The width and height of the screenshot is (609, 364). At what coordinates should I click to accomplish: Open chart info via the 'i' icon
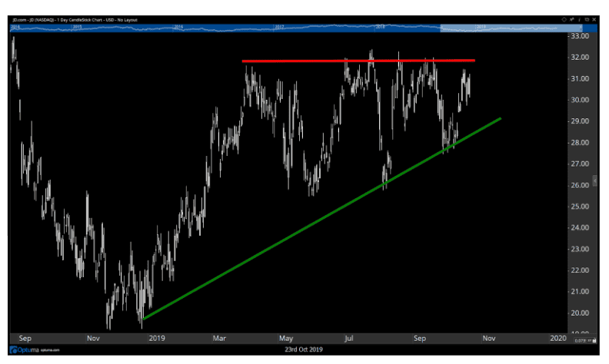(x=579, y=19)
